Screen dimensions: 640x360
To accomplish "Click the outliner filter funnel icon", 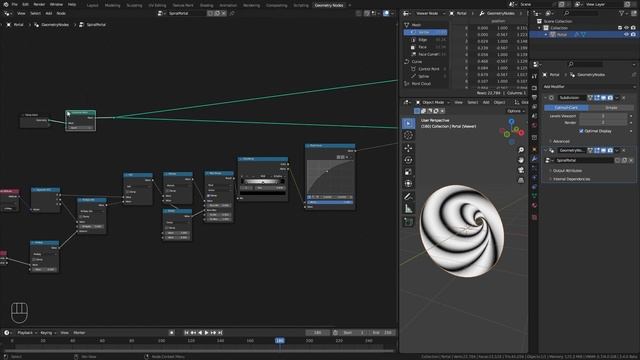I will click(622, 13).
